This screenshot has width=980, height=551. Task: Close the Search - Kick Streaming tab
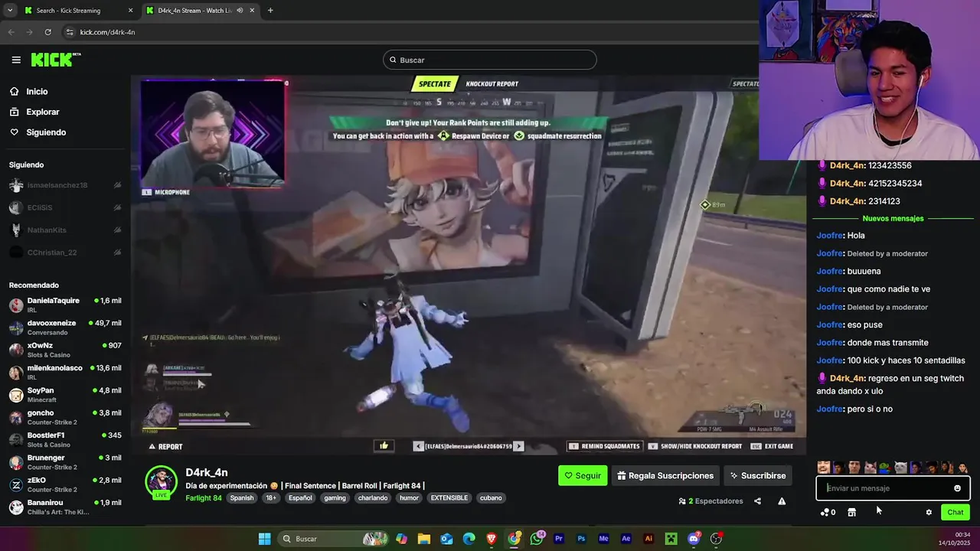coord(130,11)
